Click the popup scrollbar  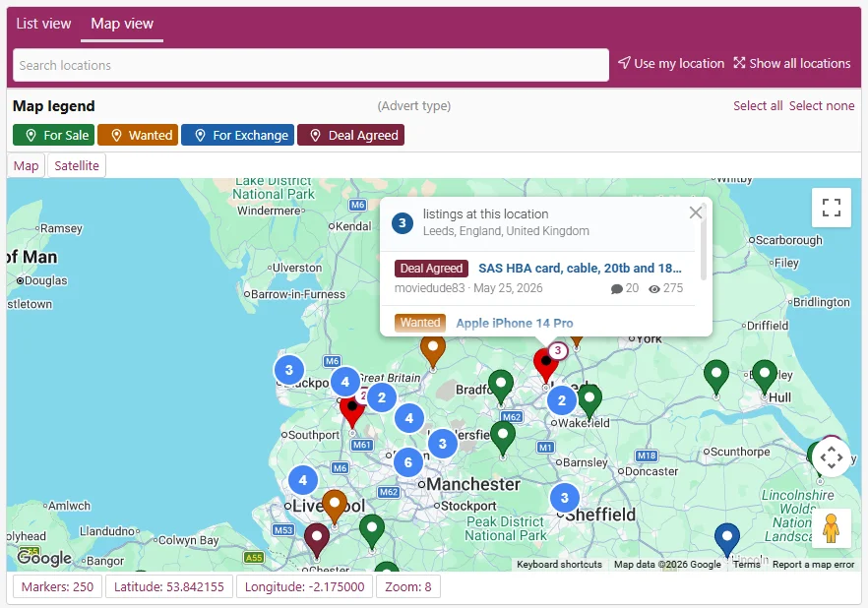(704, 243)
